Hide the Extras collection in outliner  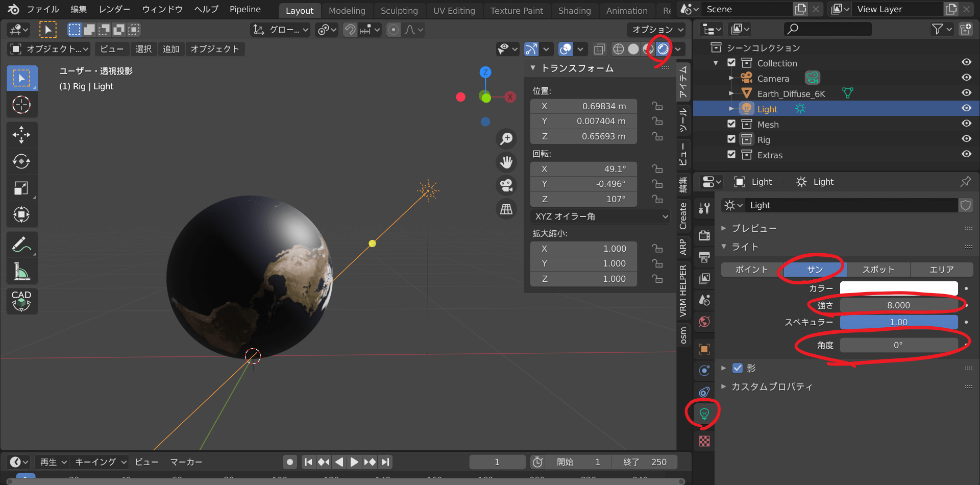coord(966,154)
